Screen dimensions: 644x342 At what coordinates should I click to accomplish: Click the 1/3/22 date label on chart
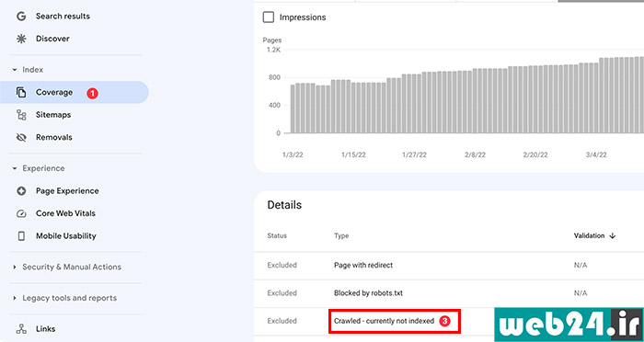pyautogui.click(x=293, y=155)
